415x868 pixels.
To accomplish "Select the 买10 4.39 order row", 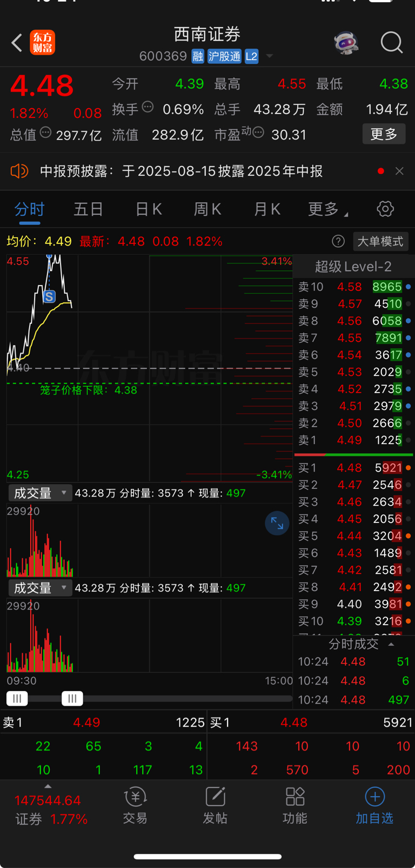I will (354, 621).
